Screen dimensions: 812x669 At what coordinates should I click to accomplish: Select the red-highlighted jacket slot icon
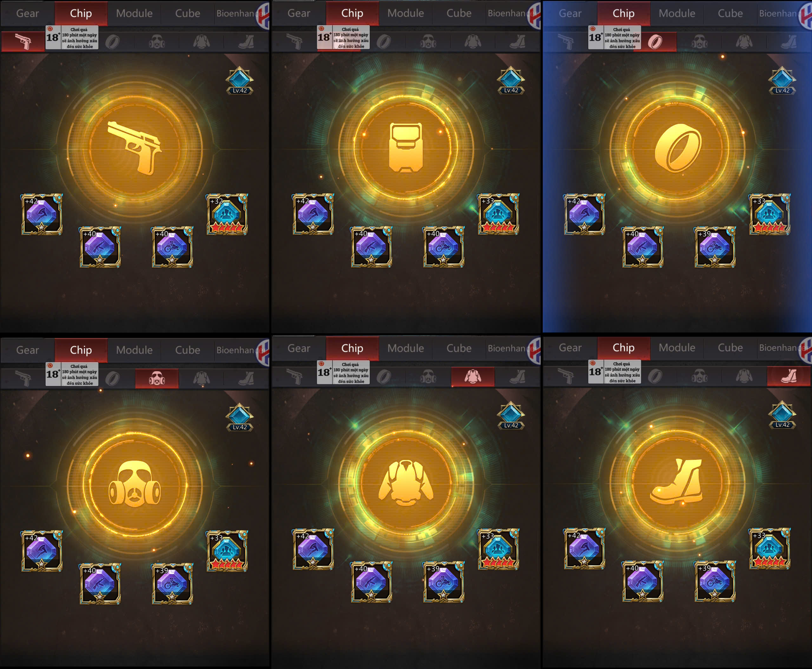[x=473, y=376]
